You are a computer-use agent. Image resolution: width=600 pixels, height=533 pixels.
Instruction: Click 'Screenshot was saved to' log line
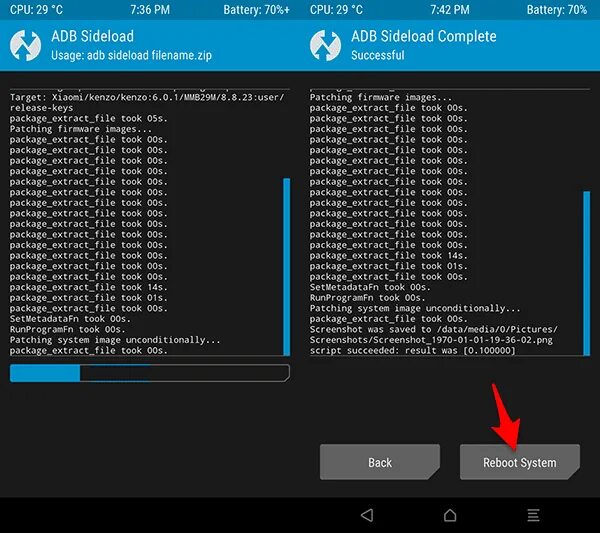pyautogui.click(x=434, y=329)
